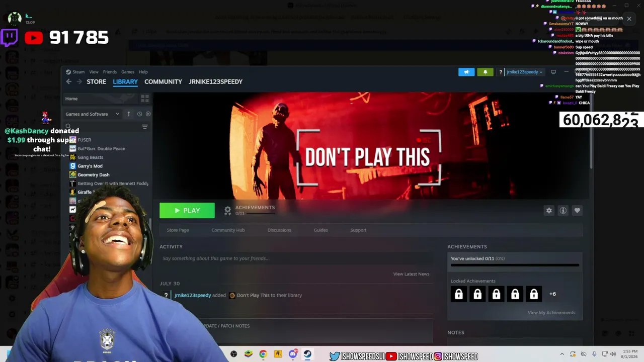This screenshot has width=644, height=362.
Task: Click View My Achievements
Action: 551,313
